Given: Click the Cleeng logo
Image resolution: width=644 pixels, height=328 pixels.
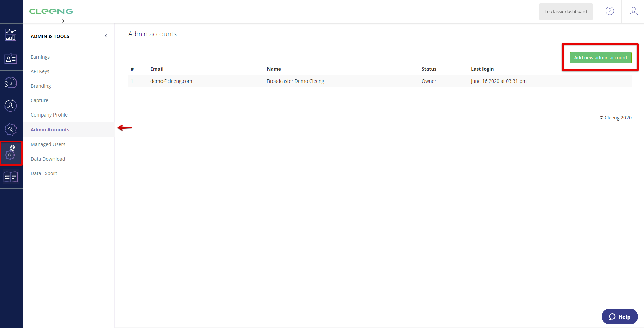Looking at the screenshot, I should [x=51, y=11].
